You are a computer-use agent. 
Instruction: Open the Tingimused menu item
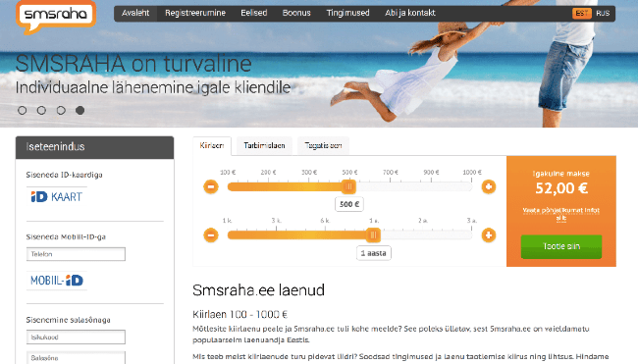(x=347, y=13)
